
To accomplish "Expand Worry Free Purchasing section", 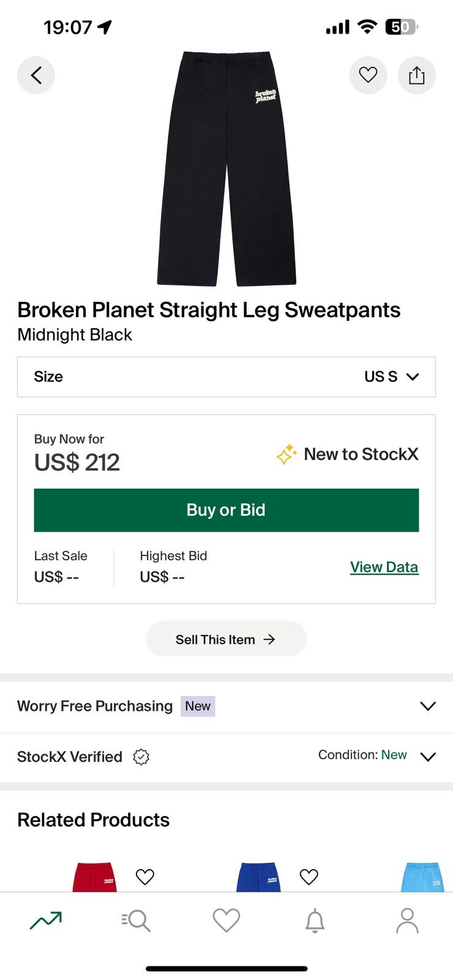I will pyautogui.click(x=428, y=706).
